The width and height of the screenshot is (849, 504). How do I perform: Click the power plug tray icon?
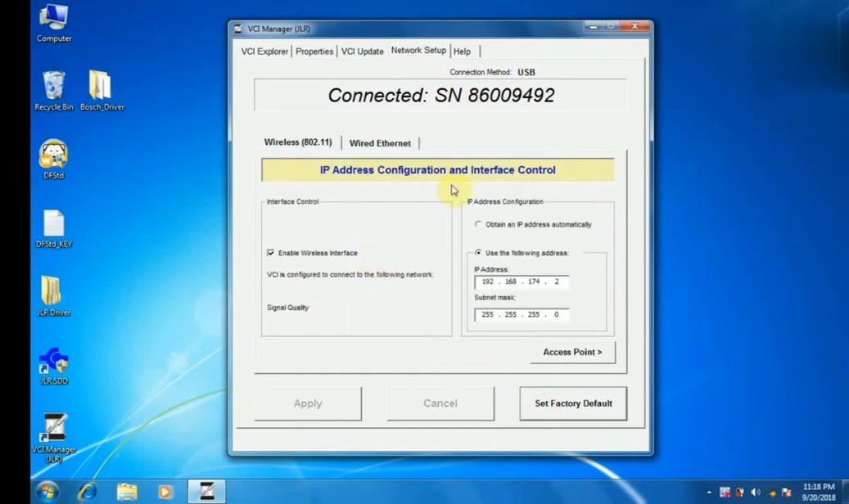point(740,492)
